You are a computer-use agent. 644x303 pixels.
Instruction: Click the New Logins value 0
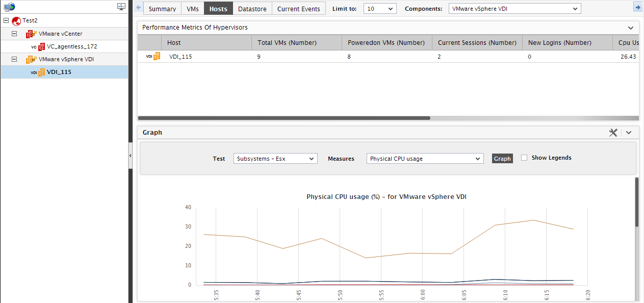pos(529,57)
